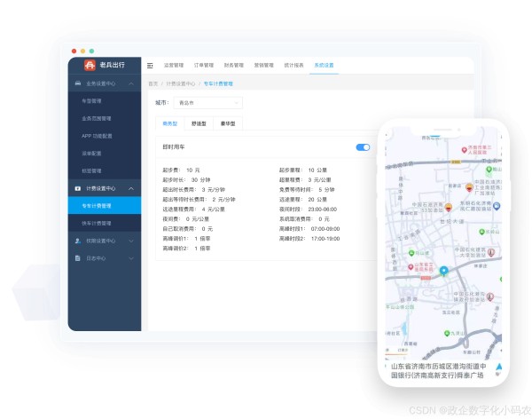This screenshot has width=532, height=419.
Task: Turn off the 即时用车 switch
Action: [363, 147]
